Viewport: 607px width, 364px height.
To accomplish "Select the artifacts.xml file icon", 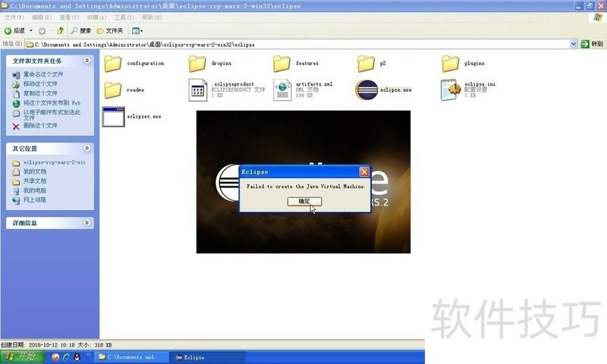I will click(282, 89).
